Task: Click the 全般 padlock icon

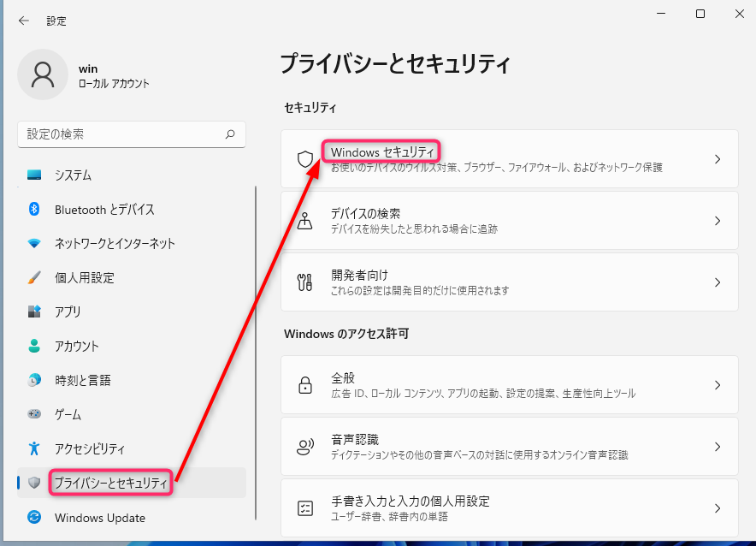Action: [x=305, y=385]
